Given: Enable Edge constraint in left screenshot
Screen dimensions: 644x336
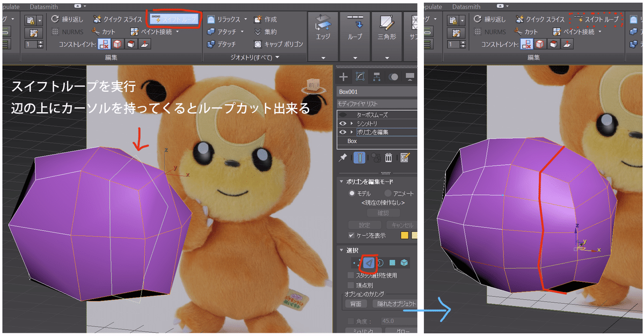Looking at the screenshot, I should (117, 44).
